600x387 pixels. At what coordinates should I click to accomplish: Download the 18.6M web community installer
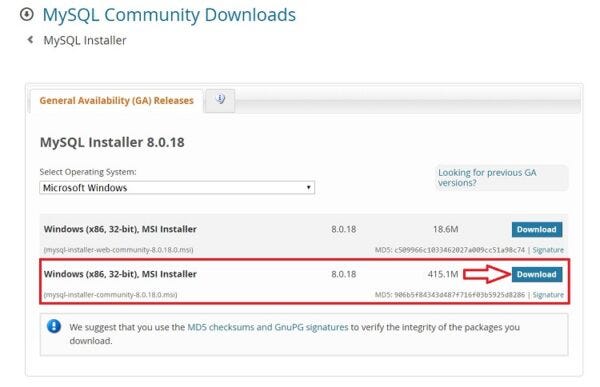(537, 229)
